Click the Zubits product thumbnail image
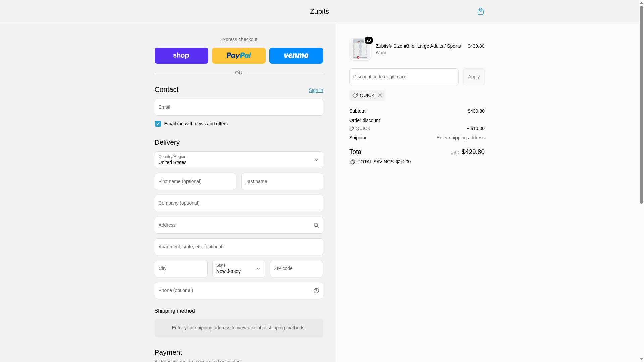Viewport: 644px width, 362px height. pos(360,50)
